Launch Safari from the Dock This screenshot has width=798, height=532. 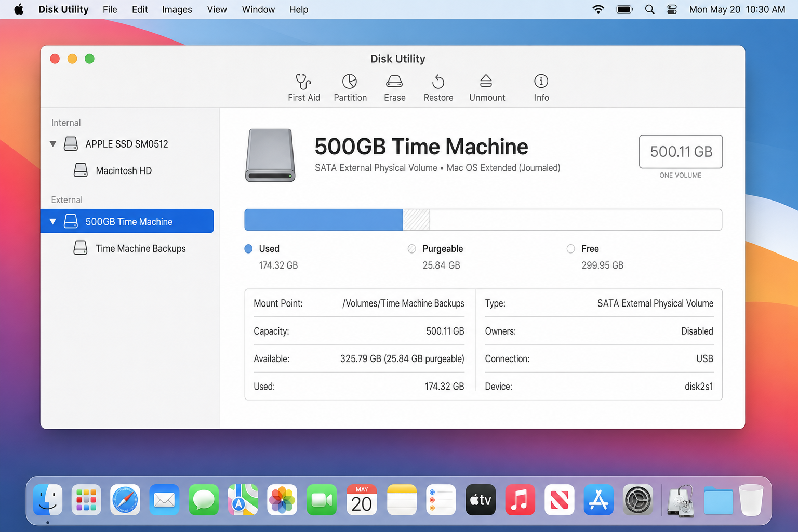[x=125, y=500]
